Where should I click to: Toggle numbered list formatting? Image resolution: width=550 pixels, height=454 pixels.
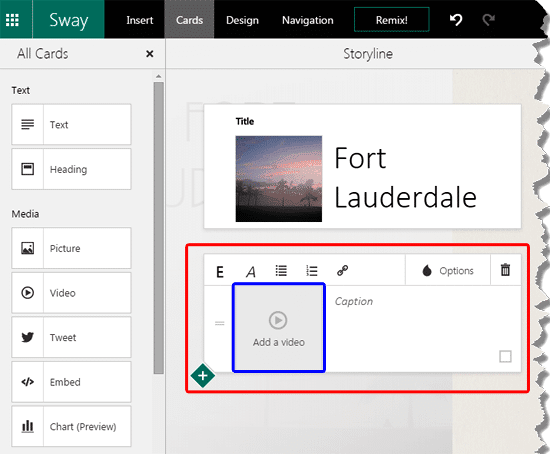(311, 271)
